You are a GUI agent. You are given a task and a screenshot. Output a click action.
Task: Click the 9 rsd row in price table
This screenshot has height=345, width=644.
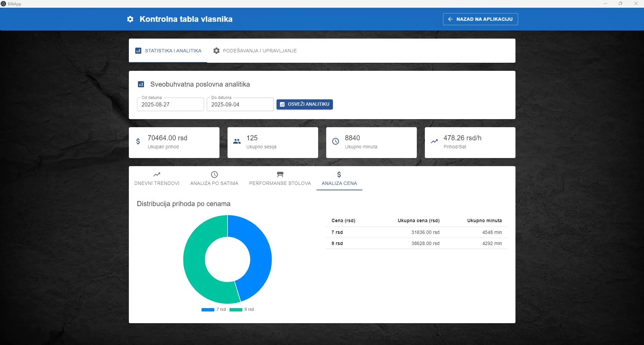click(x=416, y=243)
